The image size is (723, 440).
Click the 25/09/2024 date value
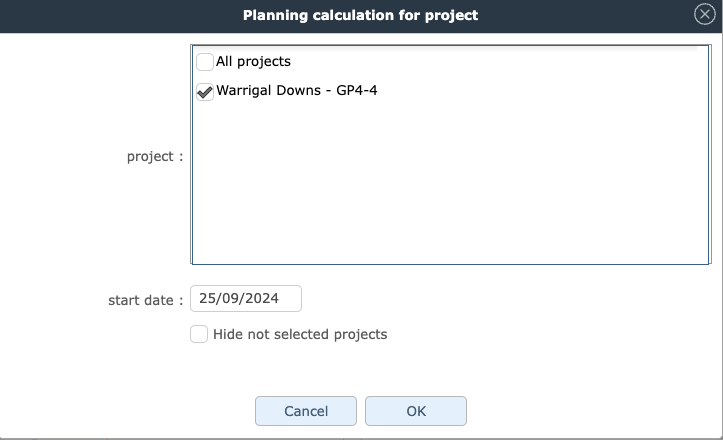238,298
